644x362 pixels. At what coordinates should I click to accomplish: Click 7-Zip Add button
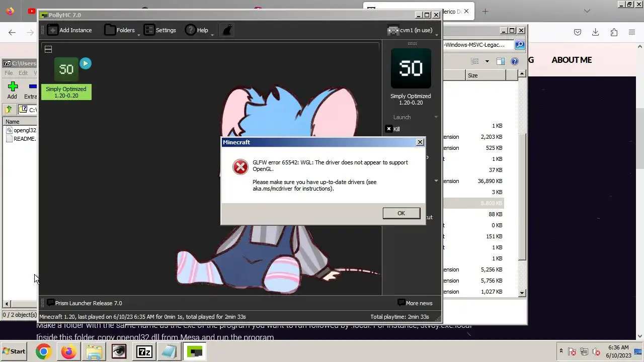tap(13, 90)
